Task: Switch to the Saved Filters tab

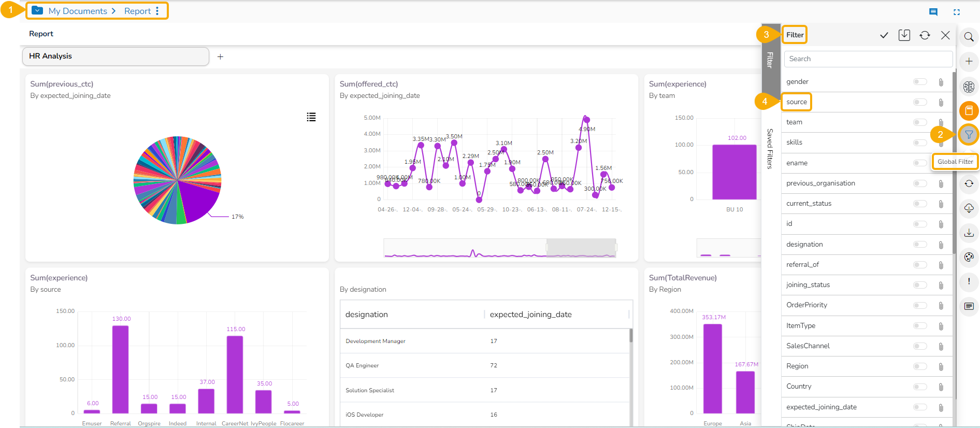Action: tap(770, 149)
